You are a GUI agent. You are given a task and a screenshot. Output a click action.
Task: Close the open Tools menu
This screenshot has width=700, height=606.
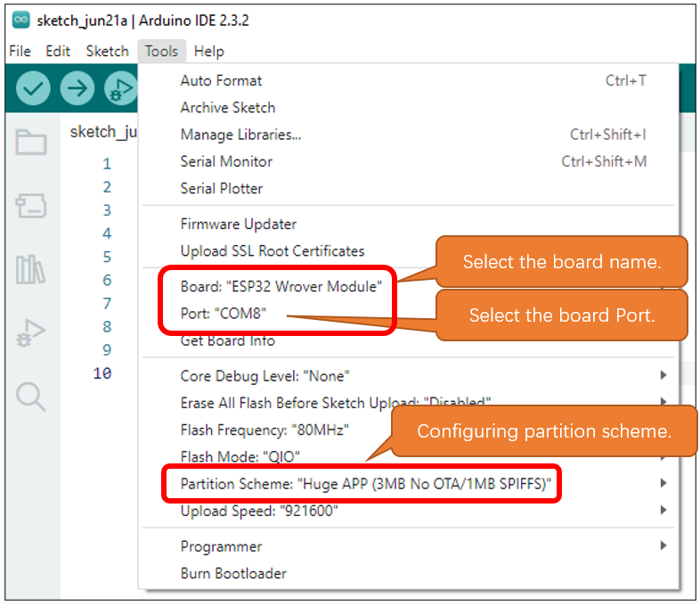coord(161,51)
